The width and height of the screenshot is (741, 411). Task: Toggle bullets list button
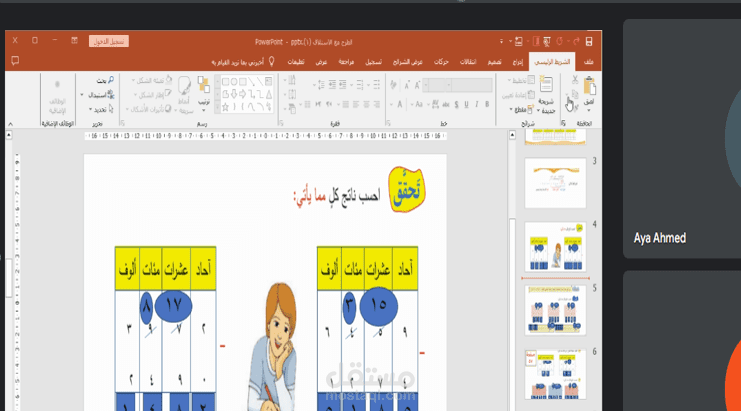point(376,85)
